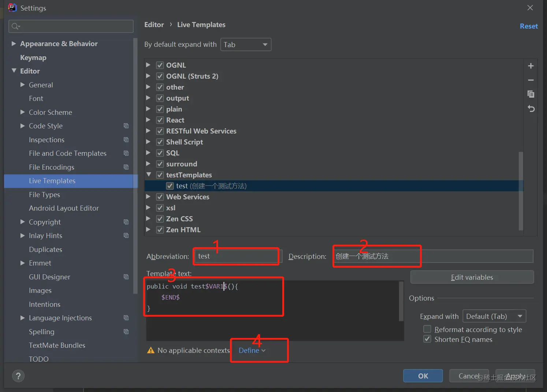Open the default expand key dropdown
This screenshot has width=547, height=392.
click(x=246, y=45)
